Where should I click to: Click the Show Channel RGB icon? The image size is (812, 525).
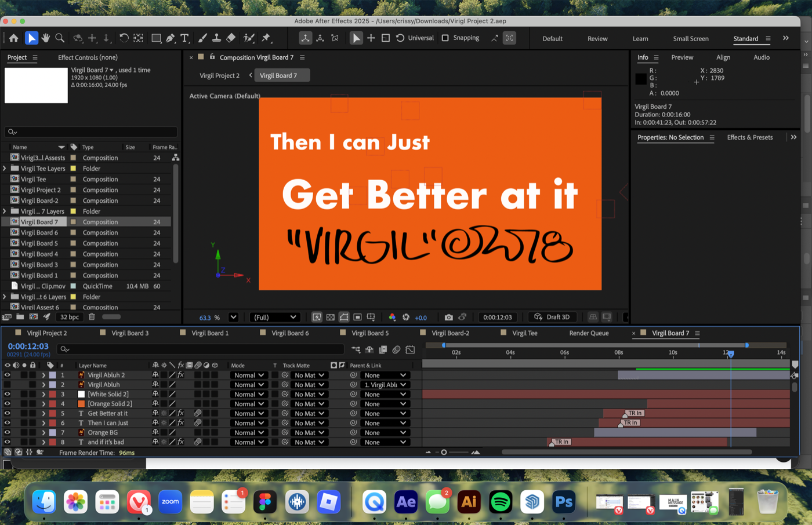(392, 317)
